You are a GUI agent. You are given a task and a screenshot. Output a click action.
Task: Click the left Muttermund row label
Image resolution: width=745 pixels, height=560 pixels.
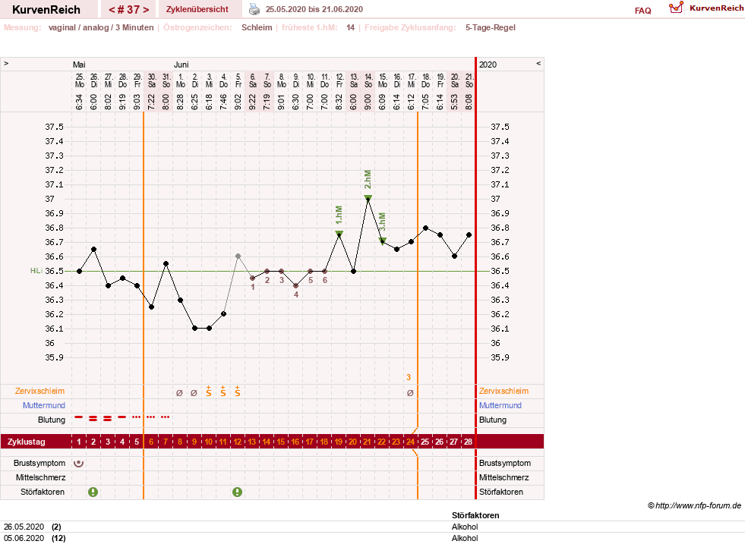pos(44,405)
